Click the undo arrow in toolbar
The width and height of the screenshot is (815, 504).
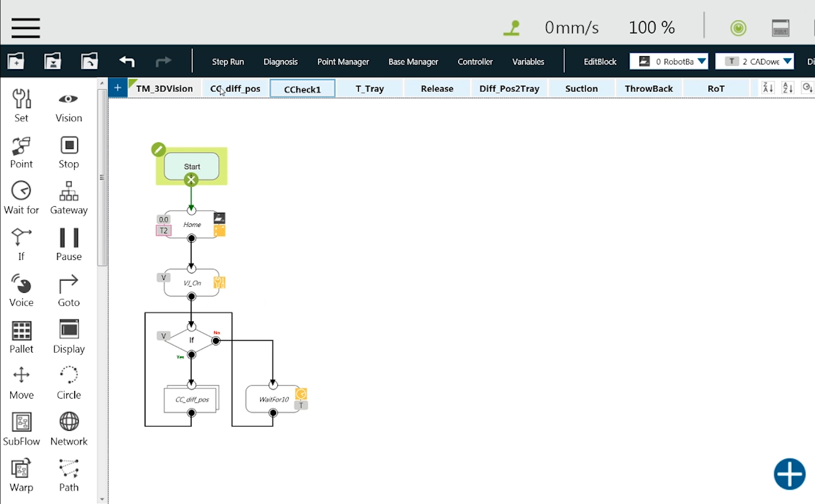(x=127, y=62)
